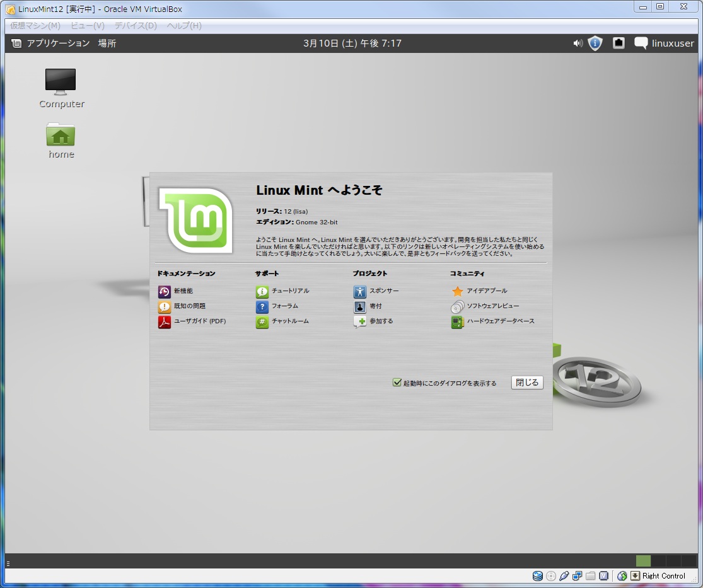
Task: Open the デバイス(D) menu
Action: point(136,26)
